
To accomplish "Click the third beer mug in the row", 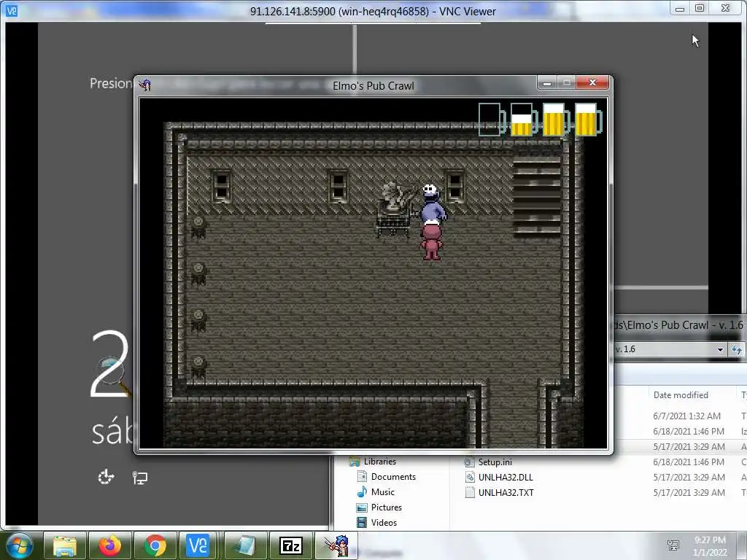I will [x=555, y=120].
